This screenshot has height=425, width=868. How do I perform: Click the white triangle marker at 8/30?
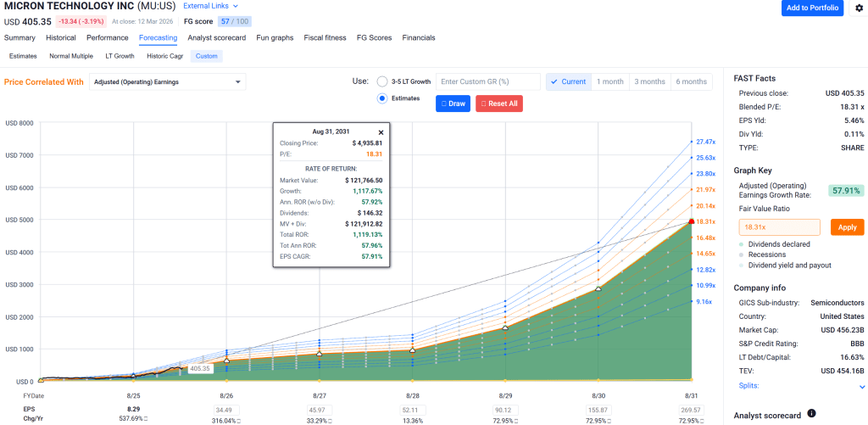(x=598, y=288)
